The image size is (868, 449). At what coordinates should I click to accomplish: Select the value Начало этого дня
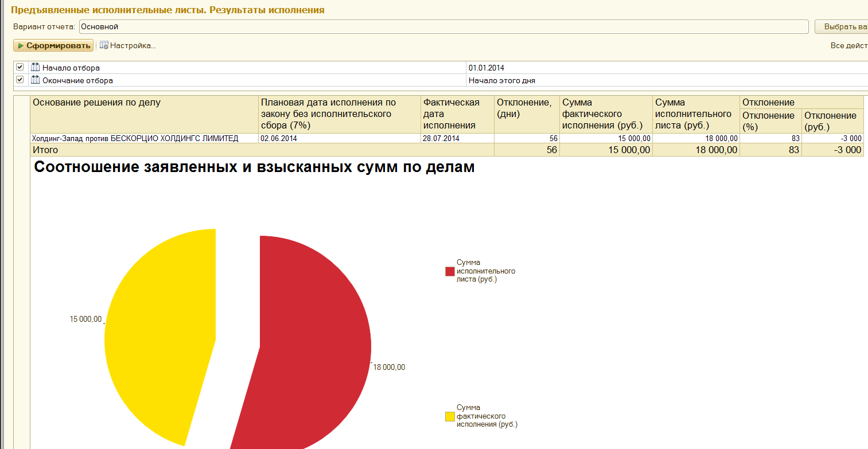tap(502, 80)
